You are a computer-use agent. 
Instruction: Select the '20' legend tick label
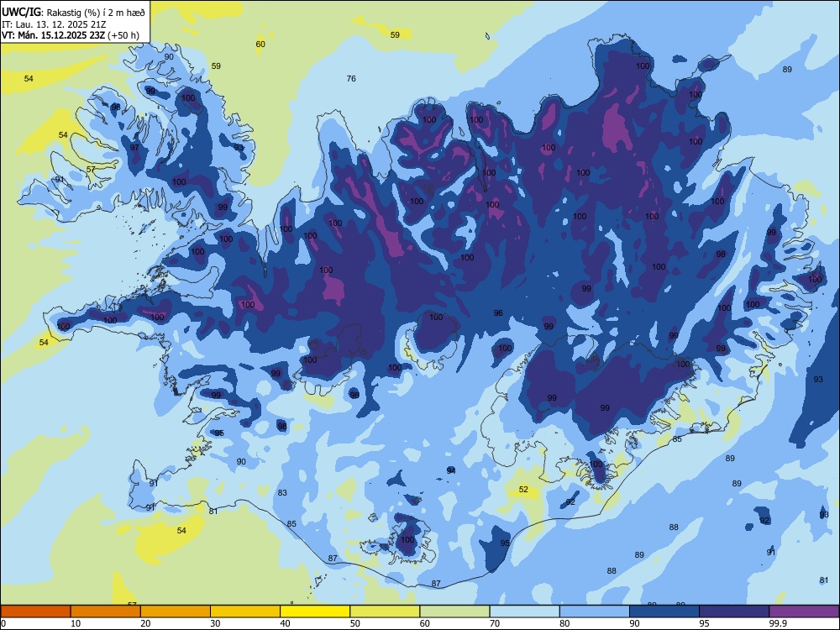145,623
